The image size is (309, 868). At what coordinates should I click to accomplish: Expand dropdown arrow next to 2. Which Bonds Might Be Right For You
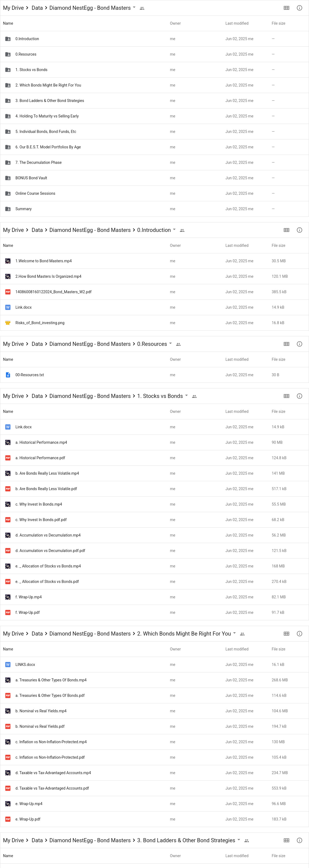(235, 633)
